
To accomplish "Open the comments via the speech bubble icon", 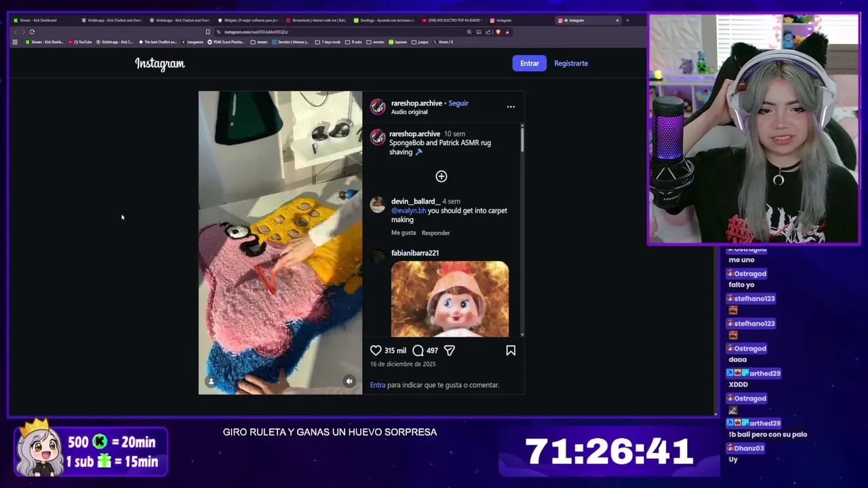I will pos(418,350).
